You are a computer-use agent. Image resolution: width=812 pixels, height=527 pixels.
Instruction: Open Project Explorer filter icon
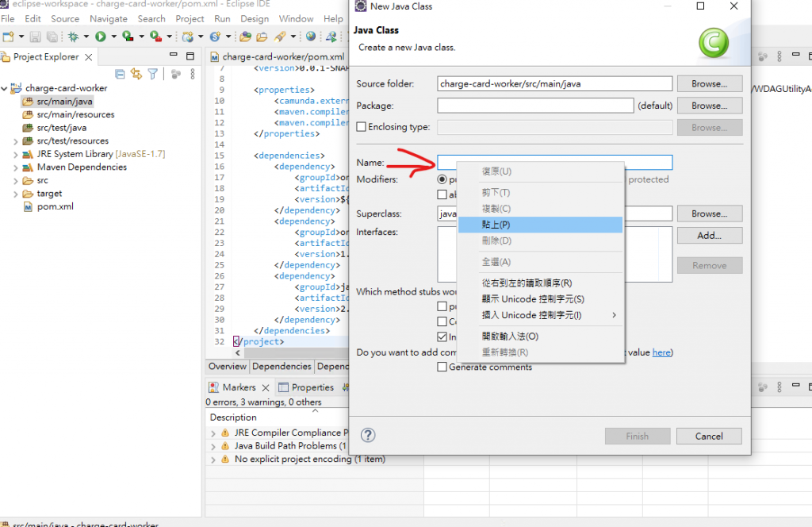click(x=153, y=74)
